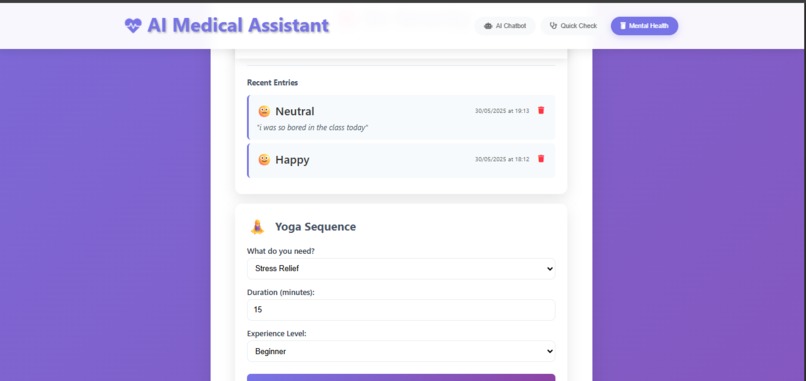Open the Beginner experience level dropdown
Screen dimensions: 806x381
[x=401, y=351]
